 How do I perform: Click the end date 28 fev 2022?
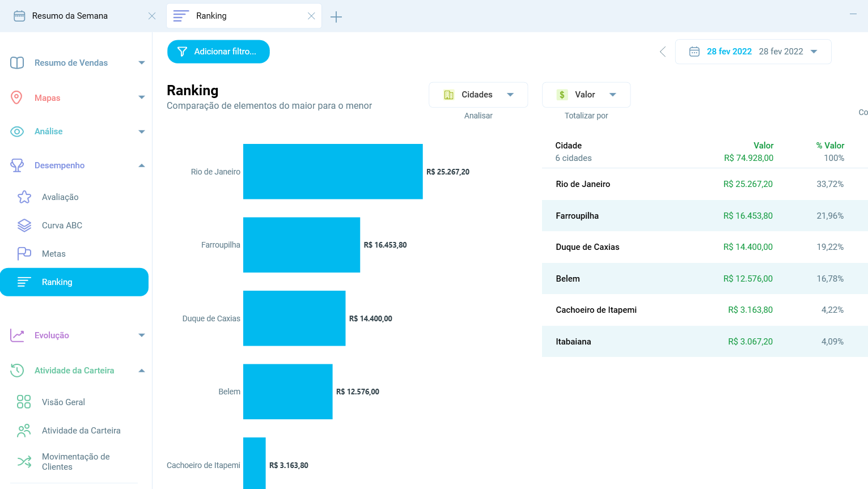(781, 52)
